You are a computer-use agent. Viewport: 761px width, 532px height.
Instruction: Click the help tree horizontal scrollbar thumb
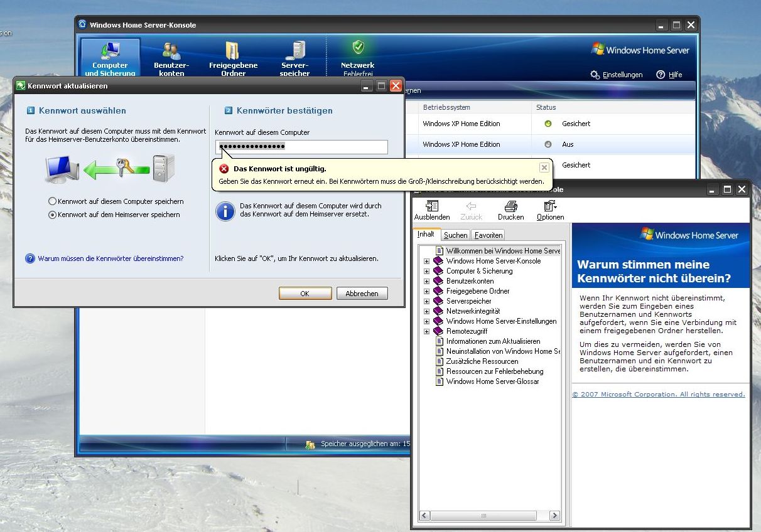[483, 516]
